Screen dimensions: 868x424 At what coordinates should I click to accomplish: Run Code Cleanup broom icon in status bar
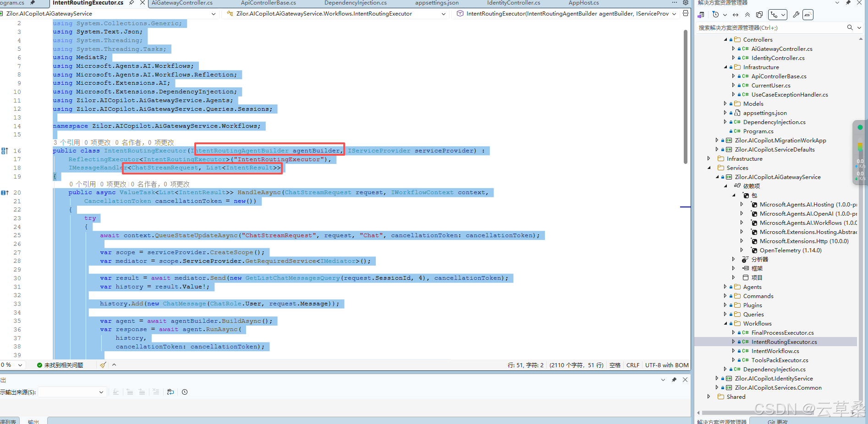point(103,365)
